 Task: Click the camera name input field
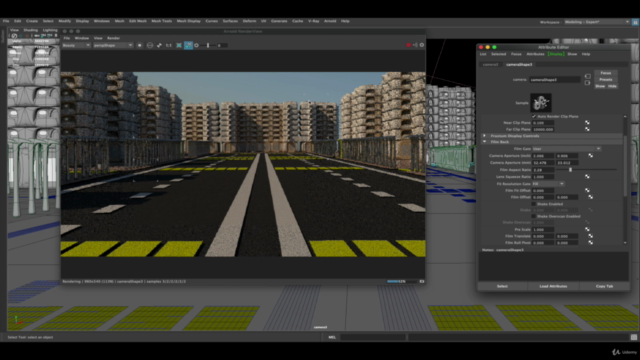coord(554,80)
